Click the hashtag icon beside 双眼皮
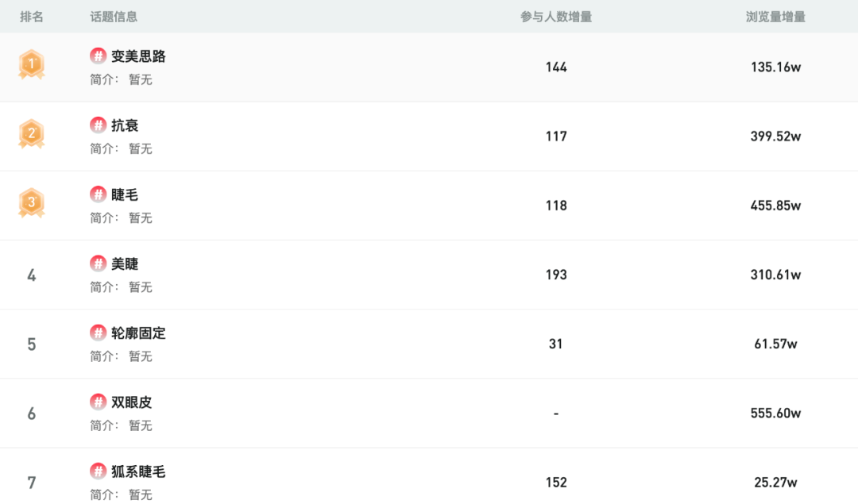858x504 pixels. [x=98, y=402]
